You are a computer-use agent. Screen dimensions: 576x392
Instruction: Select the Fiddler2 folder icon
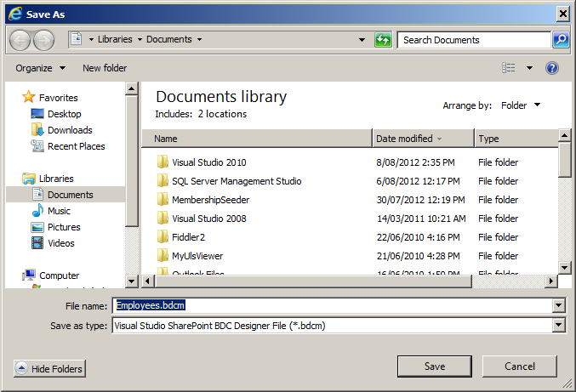click(x=163, y=237)
